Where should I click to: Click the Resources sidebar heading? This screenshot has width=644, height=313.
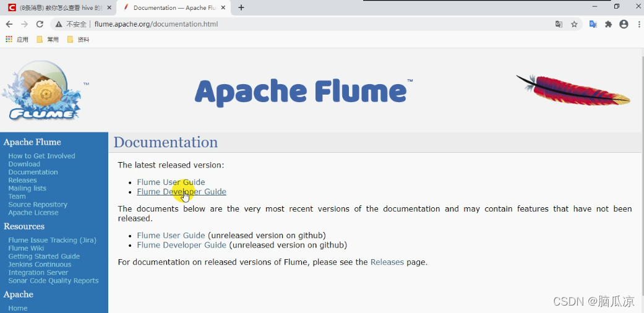click(24, 226)
